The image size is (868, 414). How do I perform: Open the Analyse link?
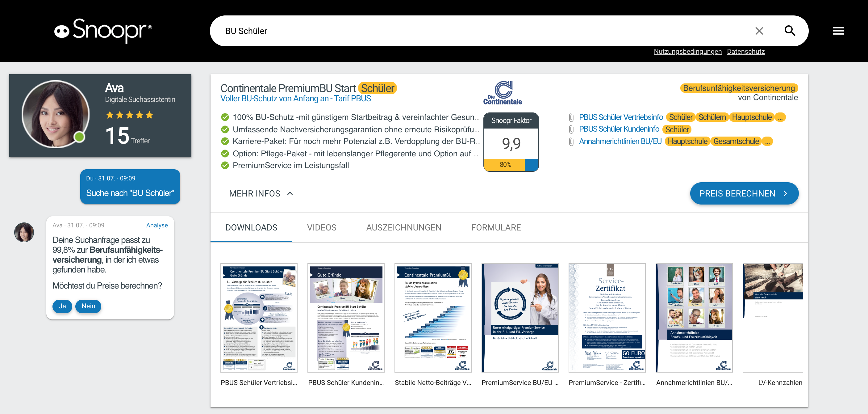click(157, 225)
